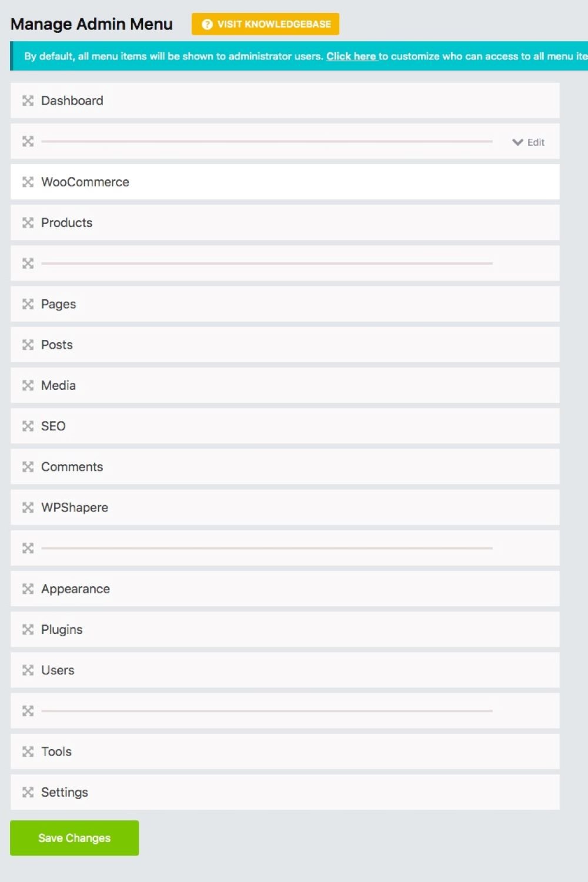Expand the Edit chevron on separator row
Screen dimensions: 588x882
pos(517,142)
